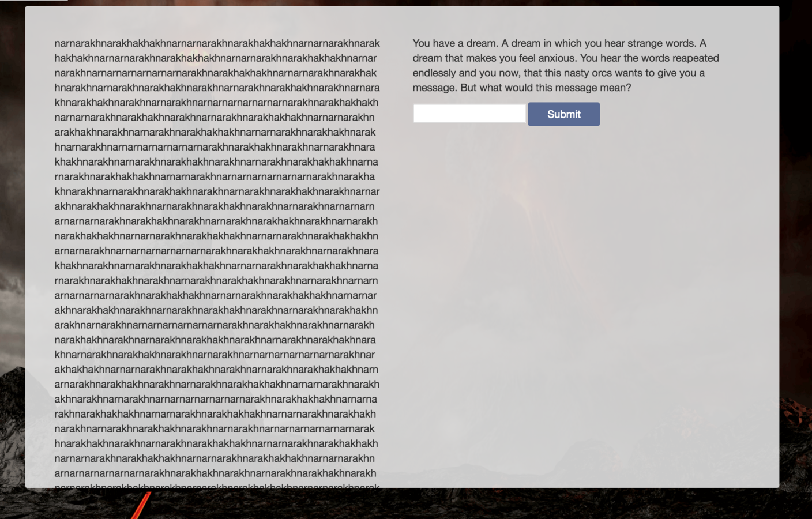
Task: Click the chant line starting "arnarnarnarnarnarnarakhnarakhakhnarakh"
Action: click(x=215, y=473)
